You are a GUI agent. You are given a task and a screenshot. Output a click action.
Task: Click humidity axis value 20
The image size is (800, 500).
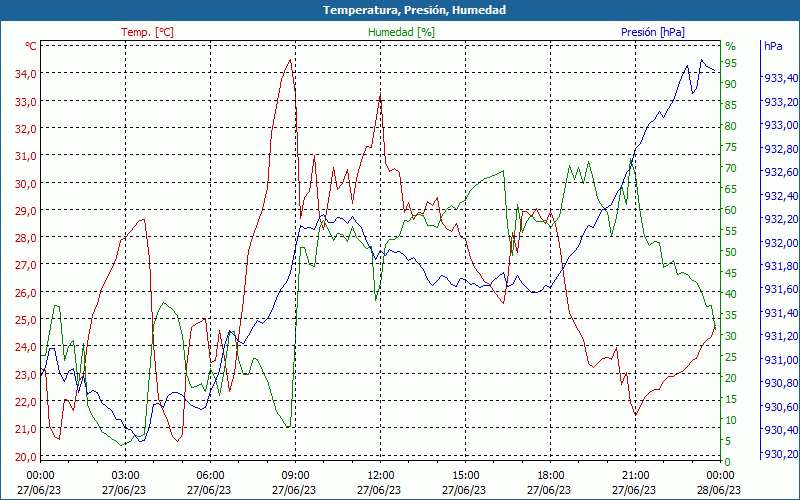point(731,378)
